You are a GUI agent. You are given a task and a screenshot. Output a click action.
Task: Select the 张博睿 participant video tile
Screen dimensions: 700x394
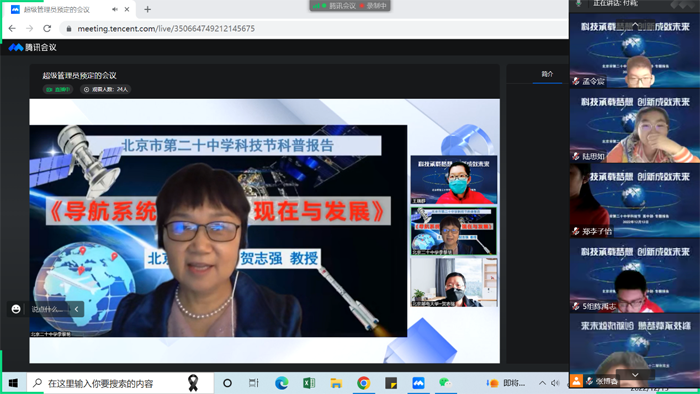635,350
